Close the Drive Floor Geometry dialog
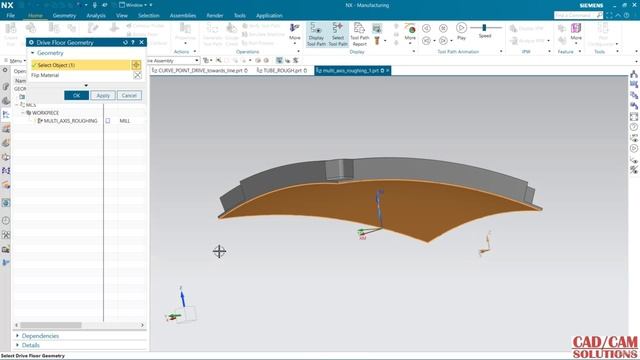This screenshot has height=360, width=640. [x=142, y=42]
